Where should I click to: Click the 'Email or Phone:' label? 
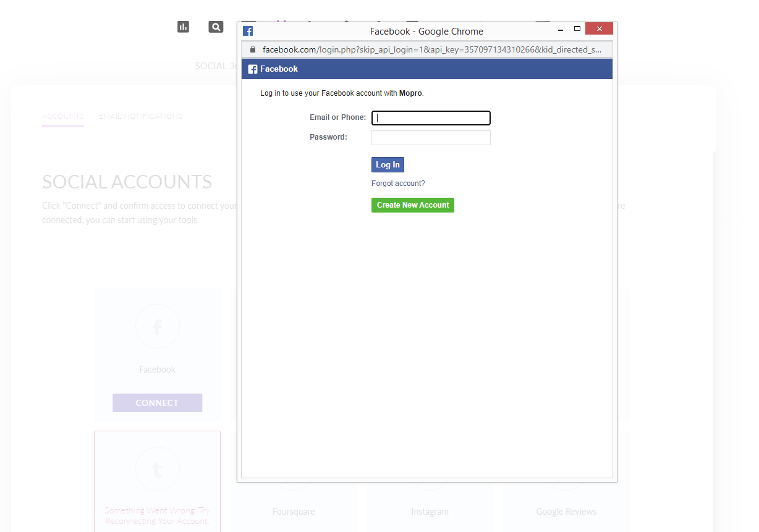(x=337, y=117)
